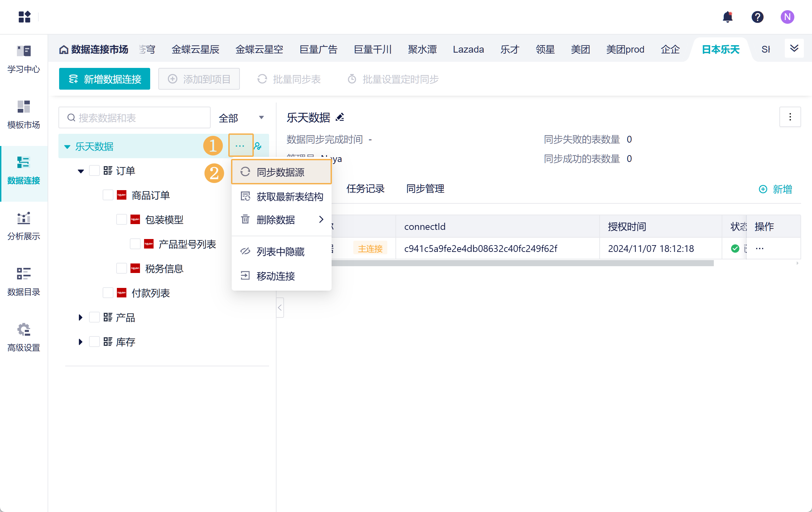Viewport: 812px width, 512px height.
Task: Check the 商品订单 checkbox
Action: pyautogui.click(x=108, y=195)
